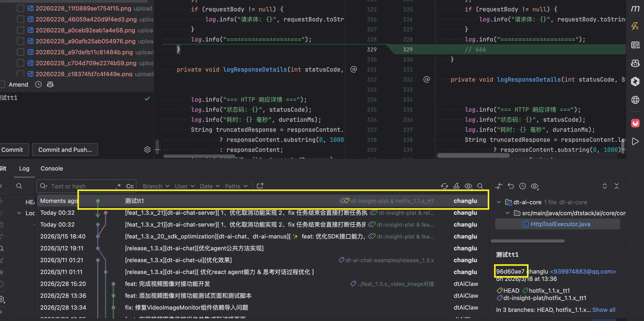Click Commit and Push button
Screen dimensions: 644x321
pyautogui.click(x=65, y=150)
